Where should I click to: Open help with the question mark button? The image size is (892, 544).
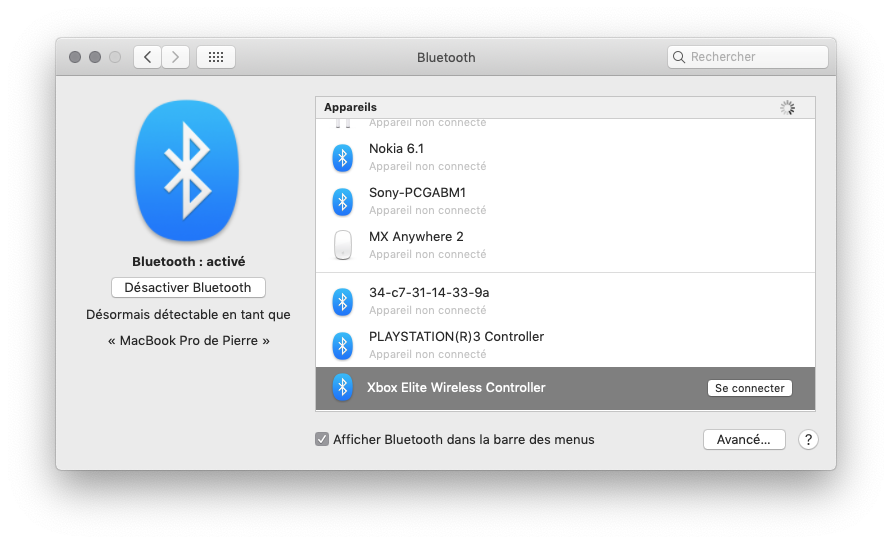point(808,439)
